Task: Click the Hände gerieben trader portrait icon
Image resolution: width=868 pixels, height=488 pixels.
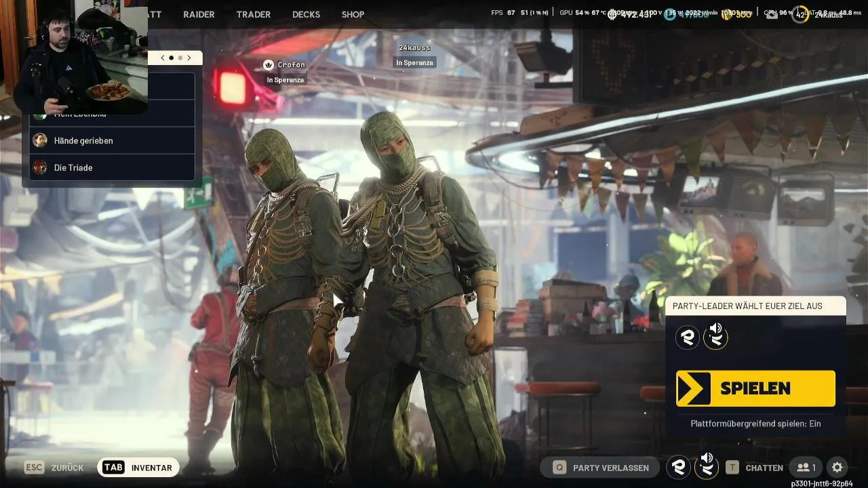Action: (40, 140)
